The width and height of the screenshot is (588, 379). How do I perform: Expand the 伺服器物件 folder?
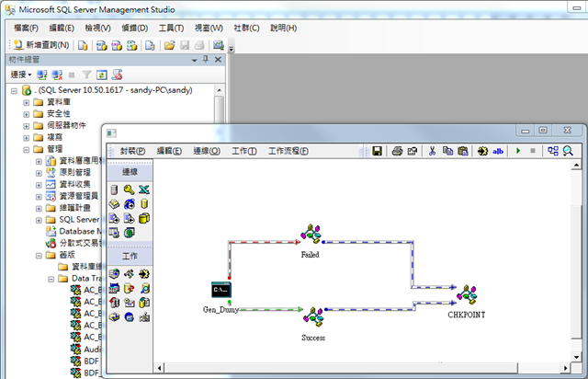point(27,126)
